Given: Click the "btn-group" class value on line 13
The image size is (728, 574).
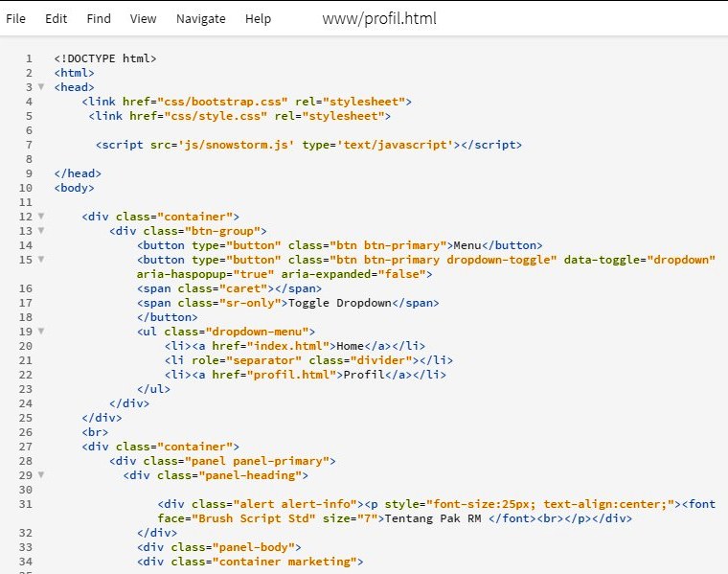Looking at the screenshot, I should pos(222,231).
